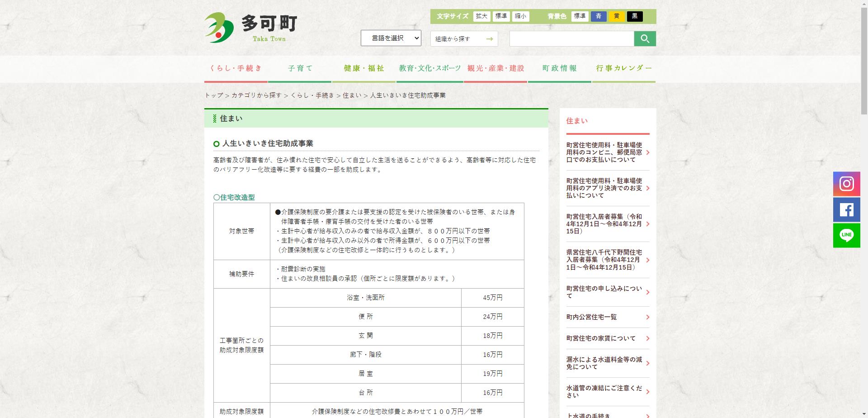This screenshot has width=868, height=418.
Task: Click the 耐震診断の実施 line
Action: tap(301, 269)
